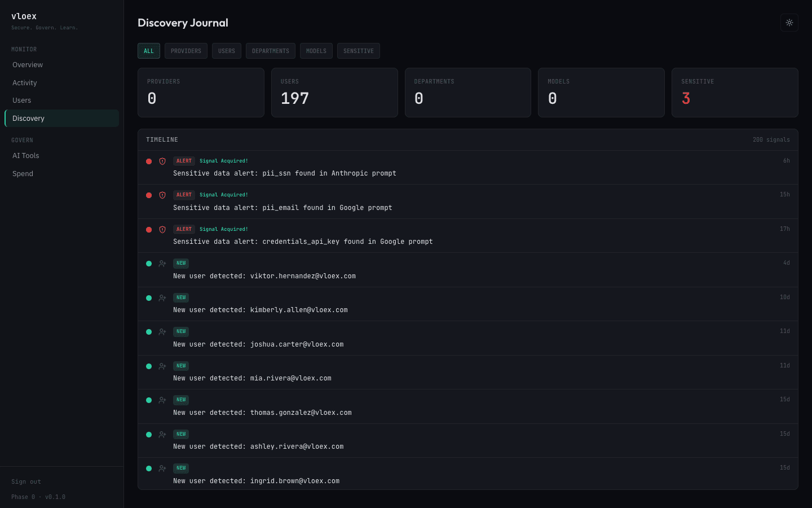Click the vloex logo in the sidebar
The width and height of the screenshot is (812, 508).
tap(24, 16)
